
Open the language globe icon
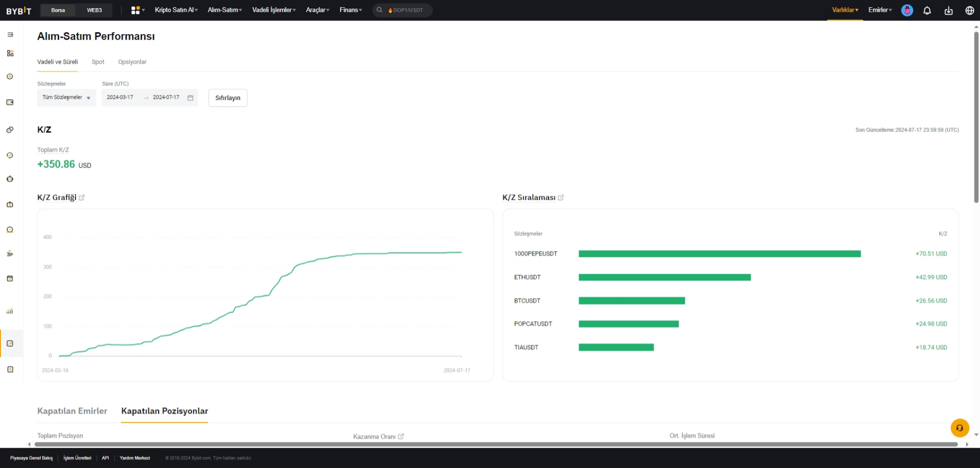[970, 10]
